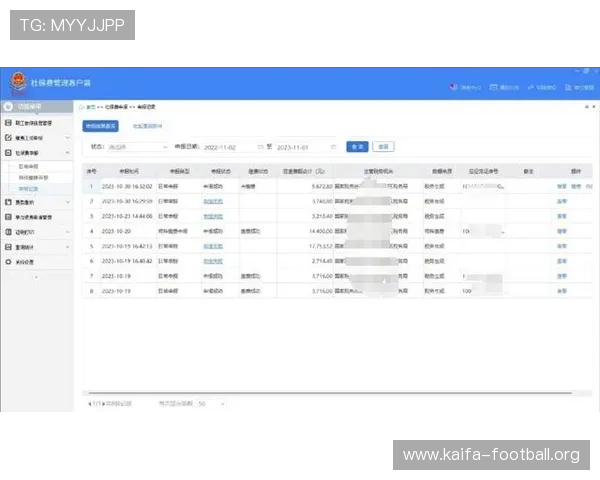Click the 证明打印 sidebar icon
The width and height of the screenshot is (600, 480).
pyautogui.click(x=8, y=232)
